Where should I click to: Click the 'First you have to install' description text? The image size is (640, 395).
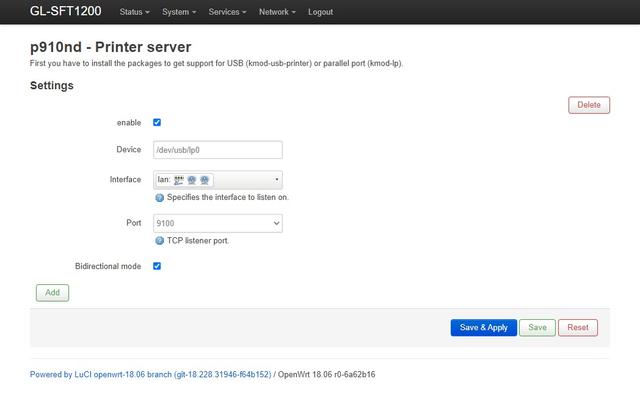(216, 63)
